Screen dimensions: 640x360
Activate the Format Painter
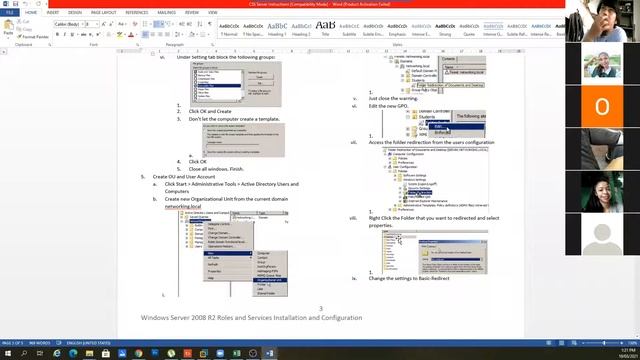tap(33, 37)
